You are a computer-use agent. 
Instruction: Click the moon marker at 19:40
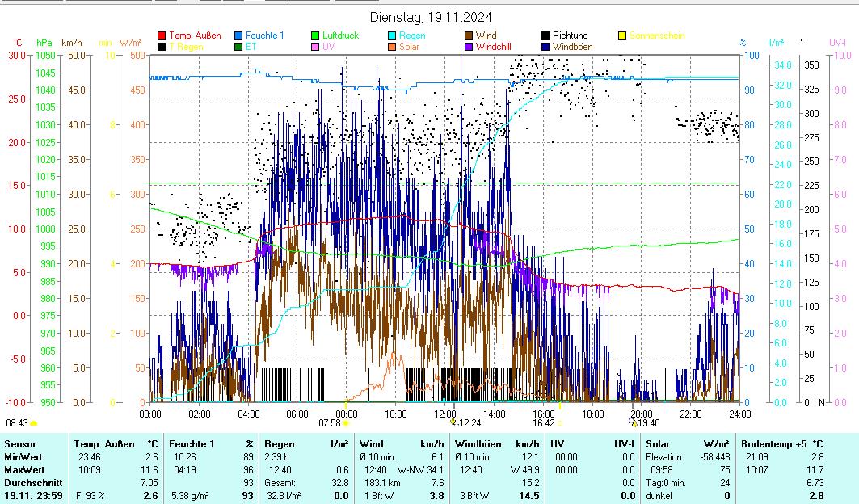coord(634,422)
